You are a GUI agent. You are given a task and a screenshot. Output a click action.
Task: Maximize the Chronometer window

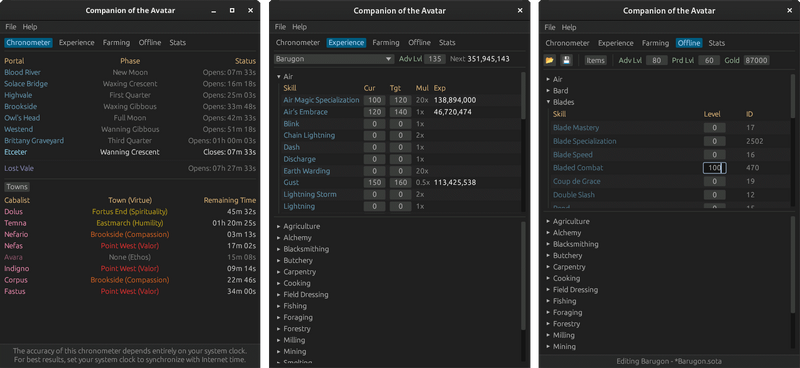tap(232, 10)
